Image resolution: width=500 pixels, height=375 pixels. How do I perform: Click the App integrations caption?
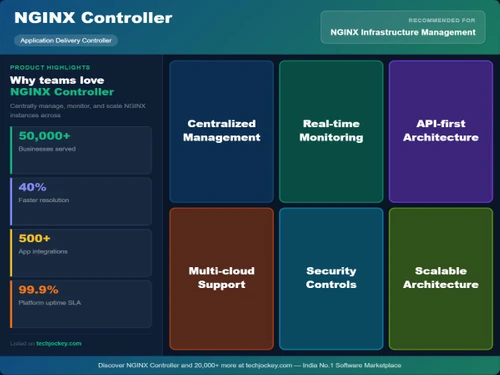(43, 251)
